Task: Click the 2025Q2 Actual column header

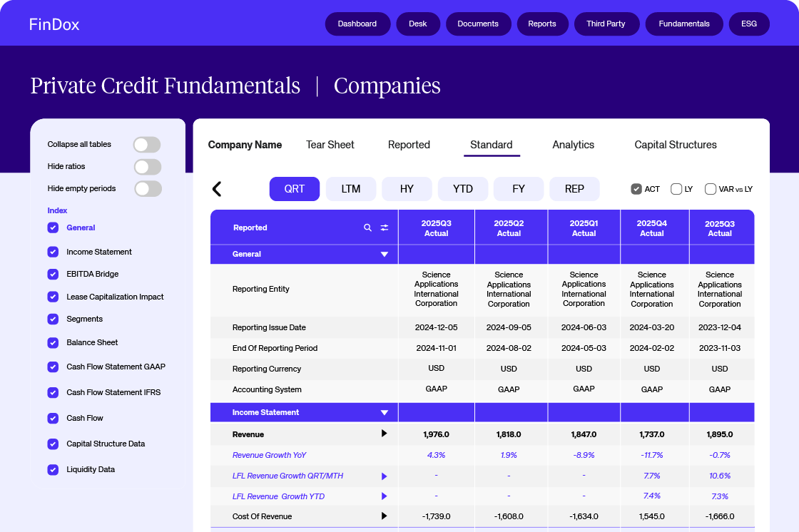Action: 509,228
